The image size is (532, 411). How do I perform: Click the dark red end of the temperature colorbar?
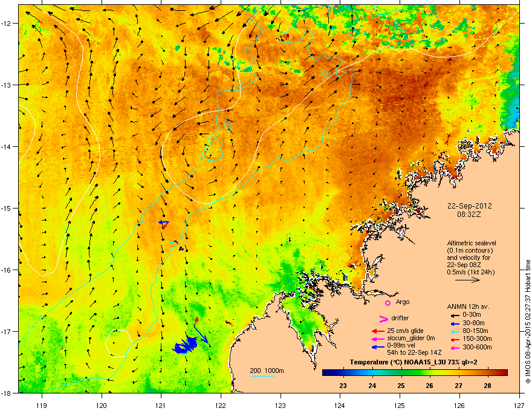[505, 373]
